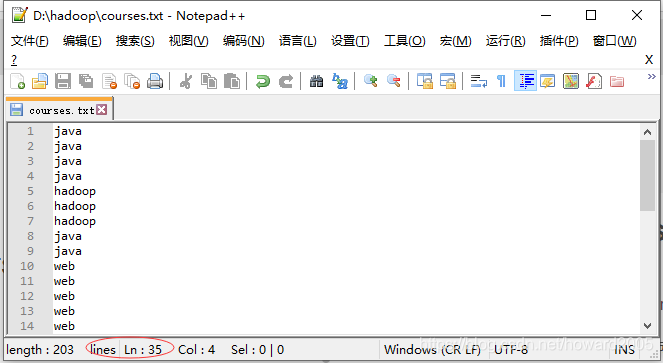This screenshot has height=363, width=663.
Task: Open Folder as Workspace toolbar icon
Action: tap(617, 81)
